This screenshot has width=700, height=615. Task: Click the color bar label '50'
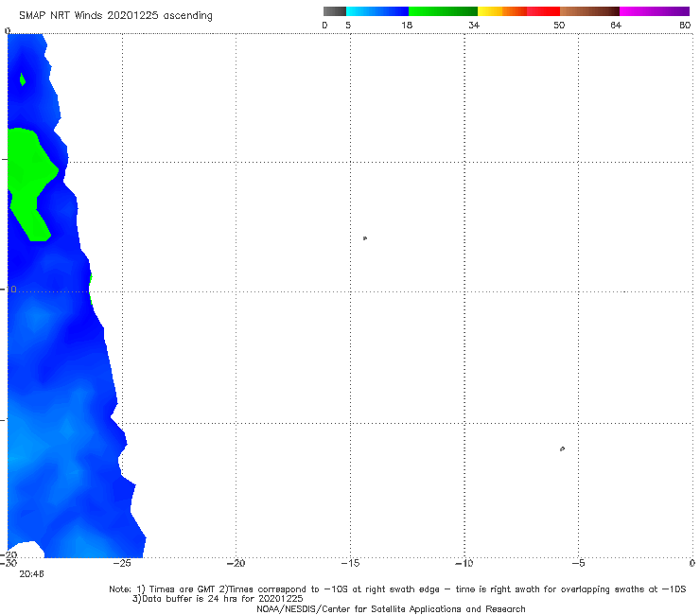click(559, 25)
